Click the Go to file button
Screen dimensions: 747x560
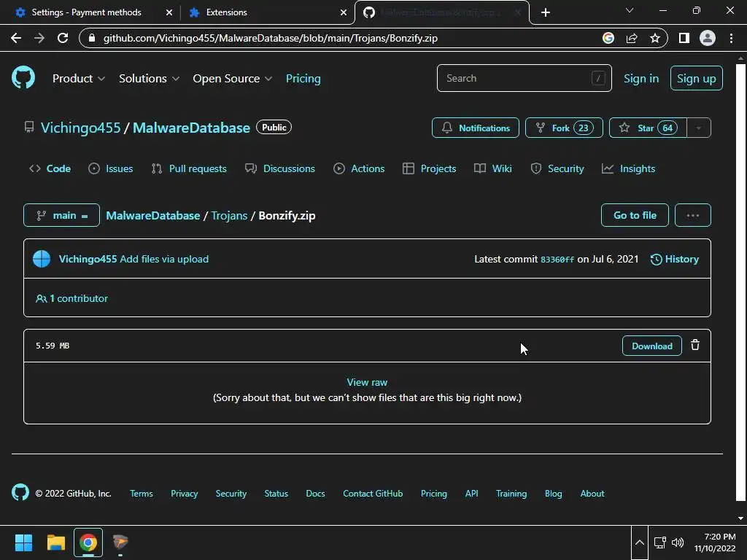(x=635, y=215)
